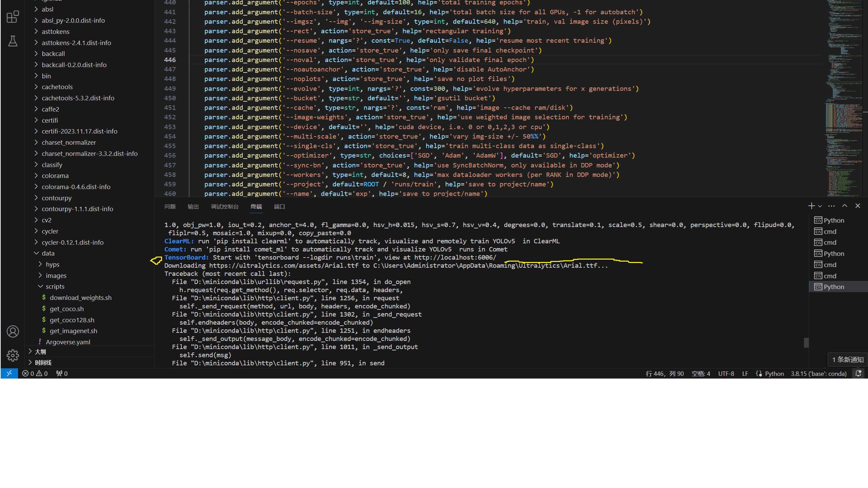Open the new terminal launch profile dropdown
Viewport: 868px width, 488px height.
(x=820, y=206)
